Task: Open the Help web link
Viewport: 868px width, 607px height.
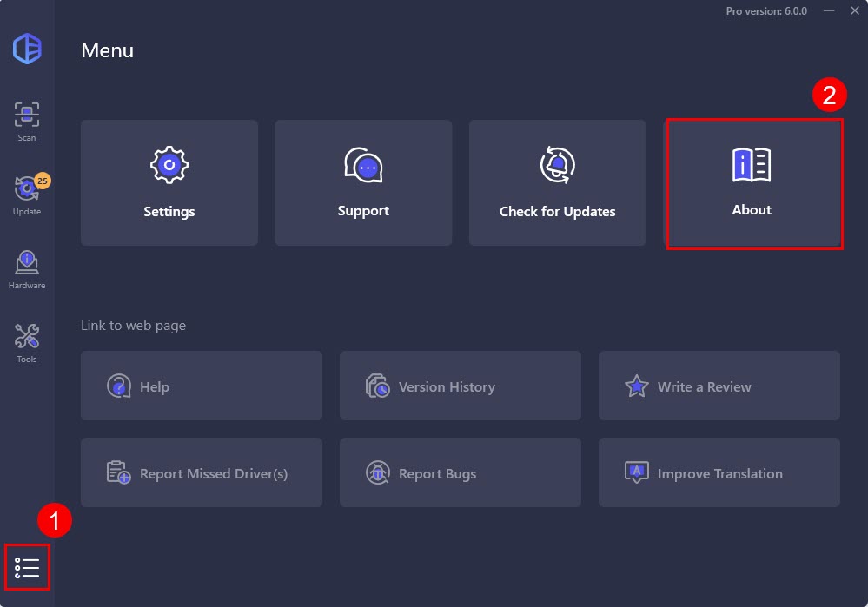Action: (x=202, y=386)
